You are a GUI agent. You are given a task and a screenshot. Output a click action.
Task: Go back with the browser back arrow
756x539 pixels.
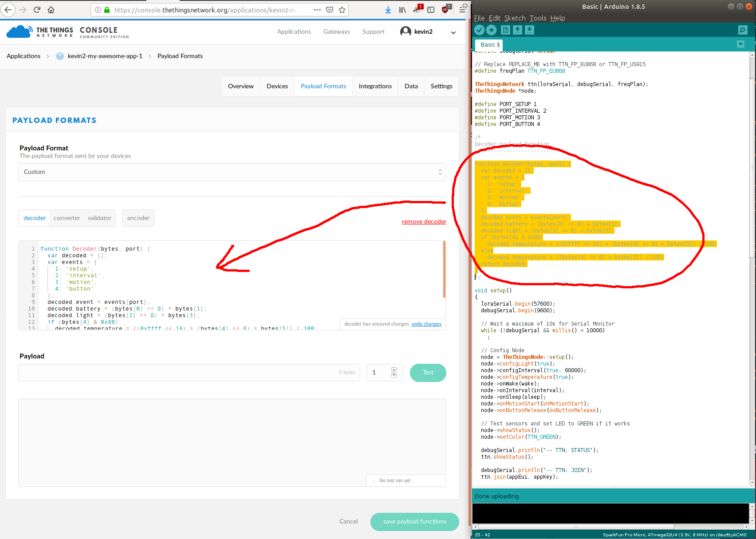8,10
